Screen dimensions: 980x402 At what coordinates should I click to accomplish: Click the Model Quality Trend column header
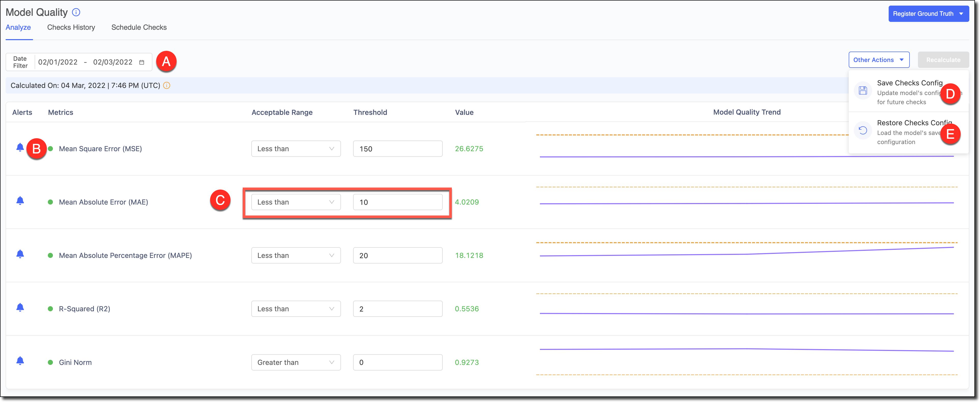click(x=747, y=112)
